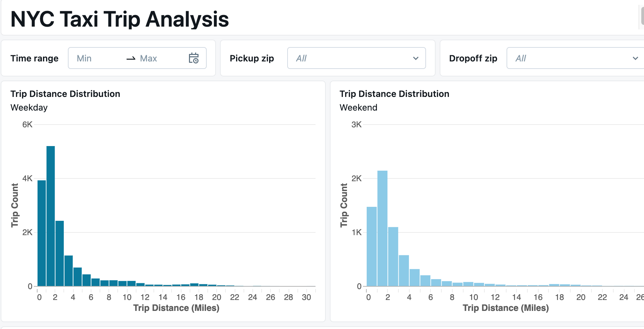This screenshot has height=329, width=644.
Task: Open the Pickup zip dropdown
Action: 356,58
